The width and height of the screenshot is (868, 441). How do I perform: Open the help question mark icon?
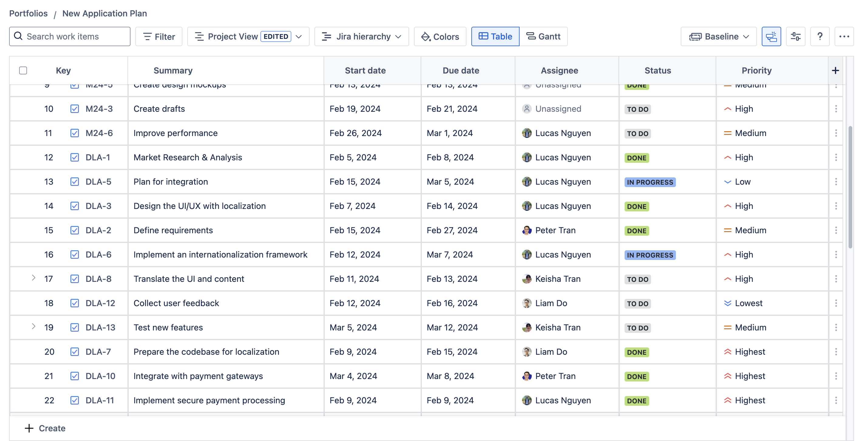(819, 36)
